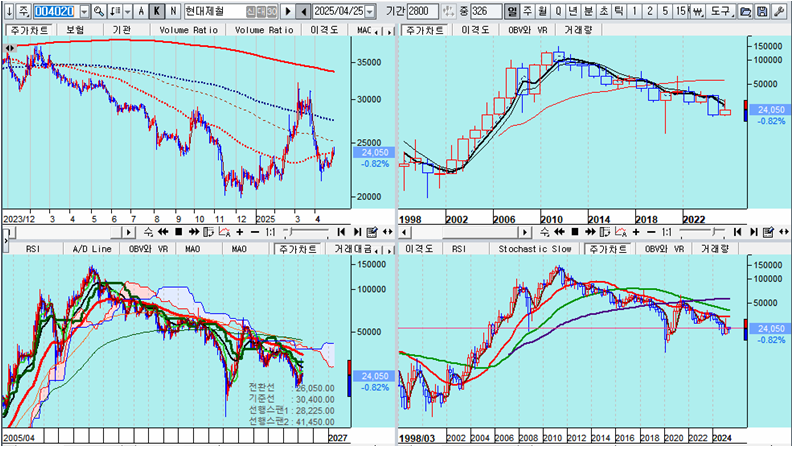
Task: Click the 신 badge inside stock name field
Action: 251,11
